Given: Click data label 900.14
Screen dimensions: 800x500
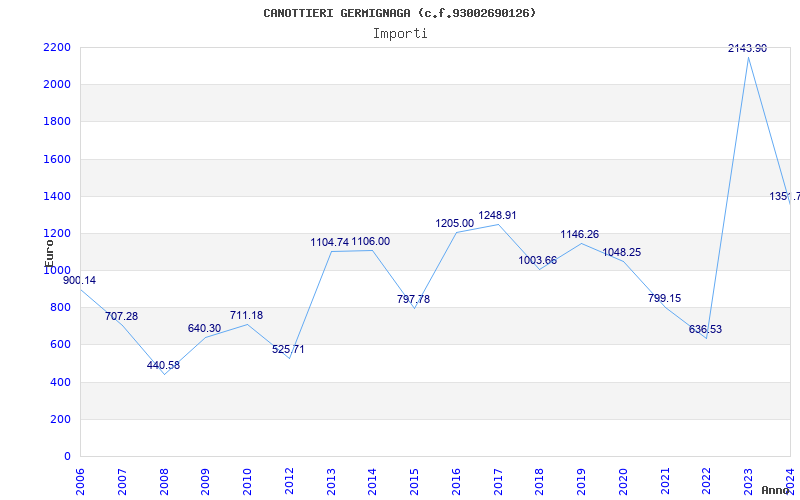Looking at the screenshot, I should (79, 281).
